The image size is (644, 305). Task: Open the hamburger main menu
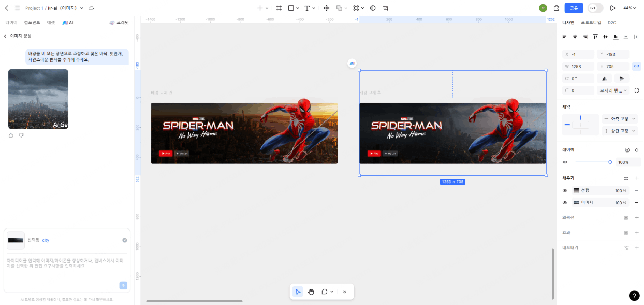17,8
